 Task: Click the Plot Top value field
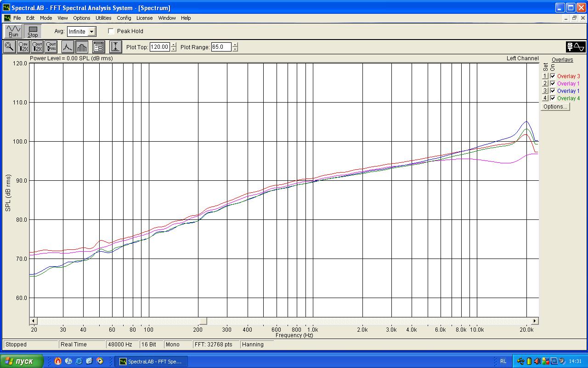click(160, 47)
